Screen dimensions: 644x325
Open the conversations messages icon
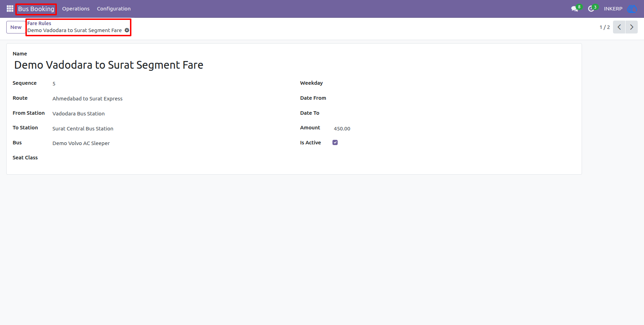coord(575,9)
